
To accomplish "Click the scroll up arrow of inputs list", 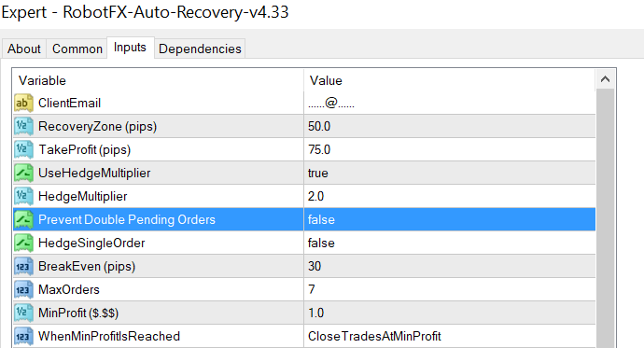I will point(605,79).
